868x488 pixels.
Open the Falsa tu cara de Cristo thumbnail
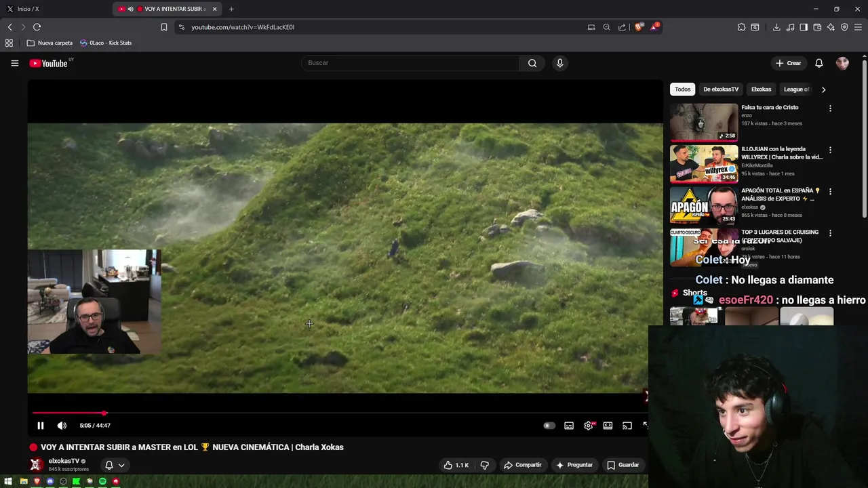pyautogui.click(x=704, y=122)
